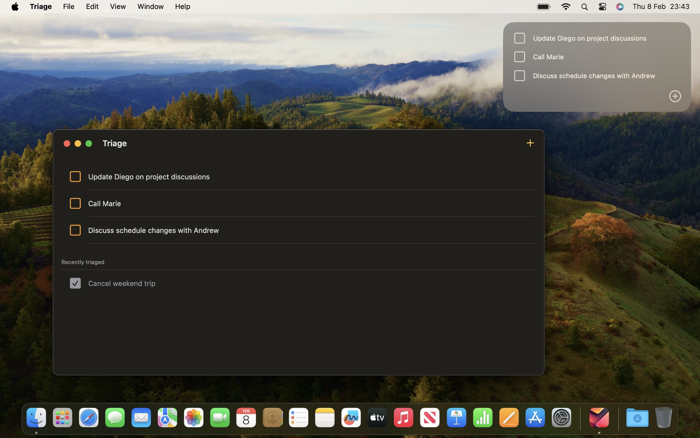Open Numbers from the dock

(x=483, y=418)
